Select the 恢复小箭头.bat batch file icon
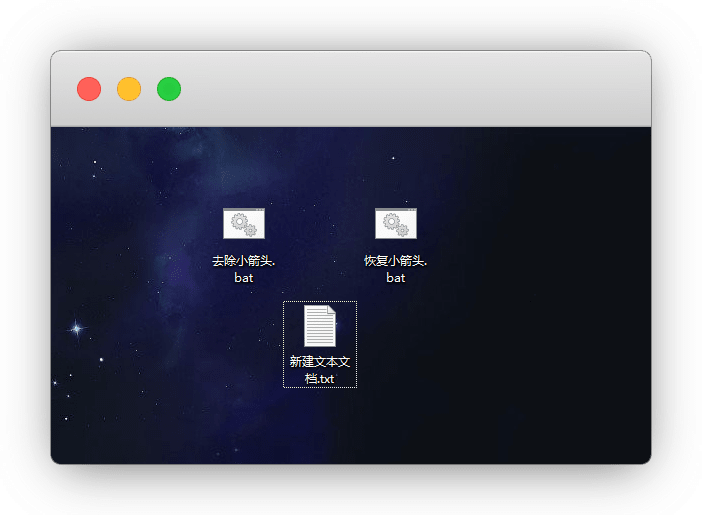The width and height of the screenshot is (702, 515). point(395,223)
